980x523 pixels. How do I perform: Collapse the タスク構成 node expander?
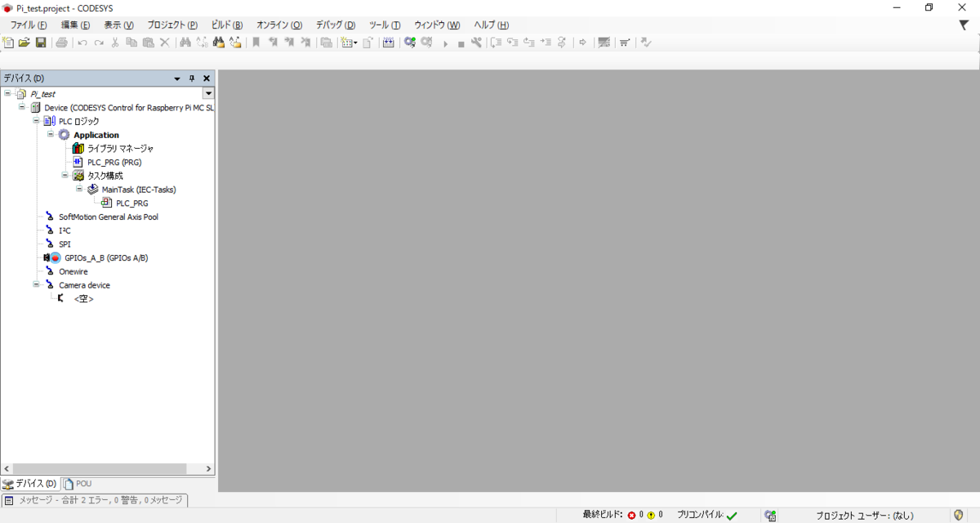[65, 175]
